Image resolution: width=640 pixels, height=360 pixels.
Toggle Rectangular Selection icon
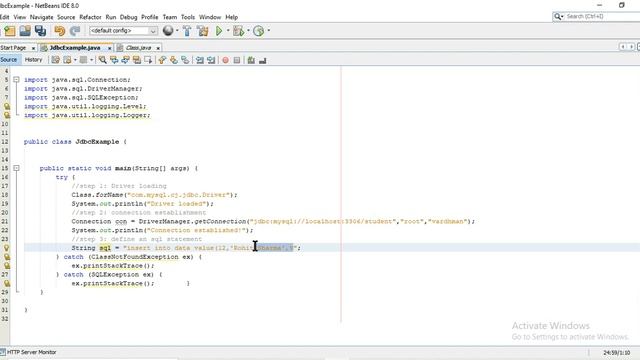[148, 60]
